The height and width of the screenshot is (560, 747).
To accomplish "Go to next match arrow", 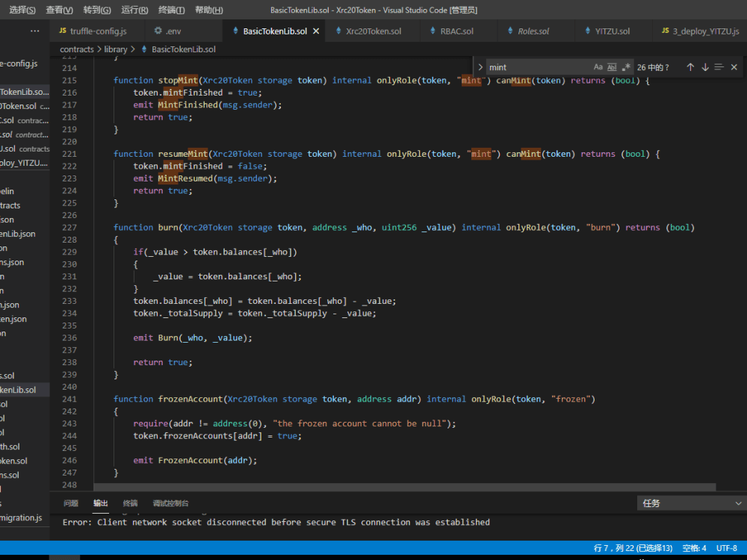I will 705,67.
